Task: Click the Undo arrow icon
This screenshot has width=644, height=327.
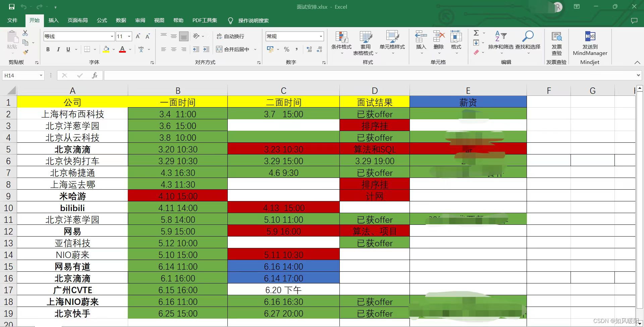Action: pyautogui.click(x=23, y=7)
